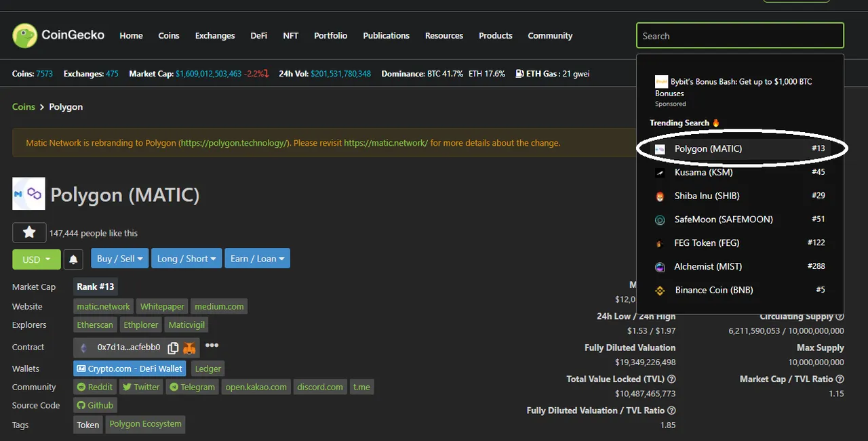Click the Alchemist icon in trending
Viewport: 868px width, 441px height.
pos(660,267)
